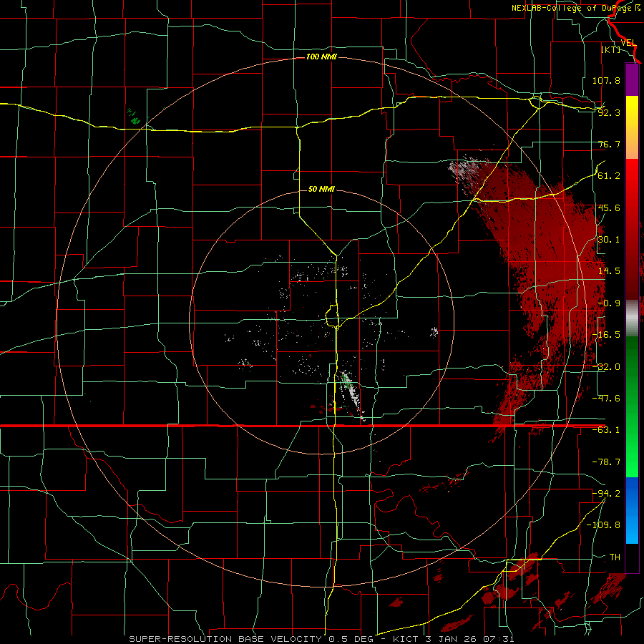Click the blue segment of the color bar

pos(632,510)
